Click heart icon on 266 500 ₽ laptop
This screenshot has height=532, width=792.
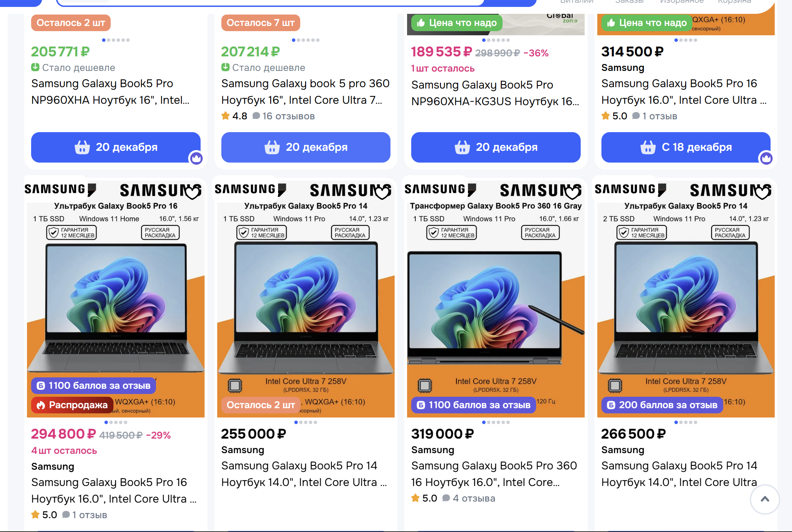(763, 192)
